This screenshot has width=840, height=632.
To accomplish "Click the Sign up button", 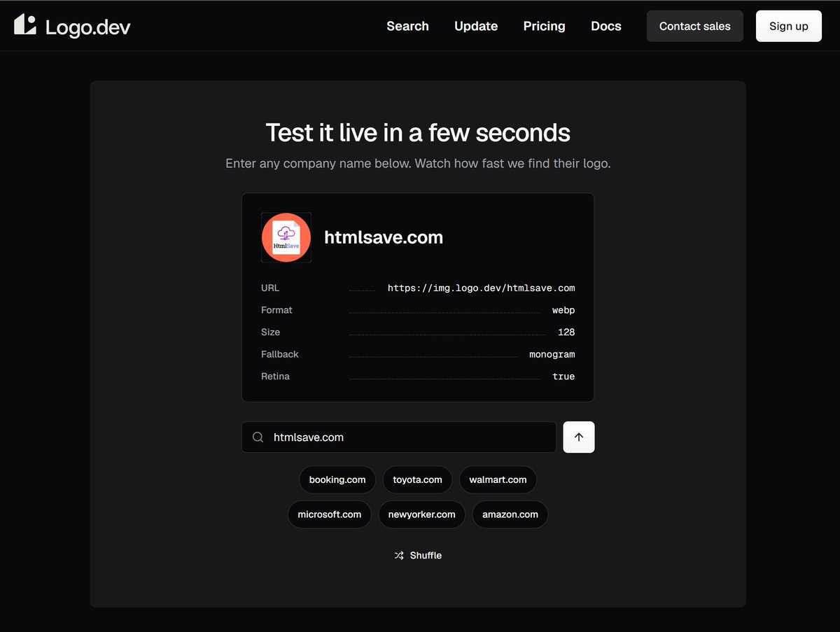I will coord(789,26).
